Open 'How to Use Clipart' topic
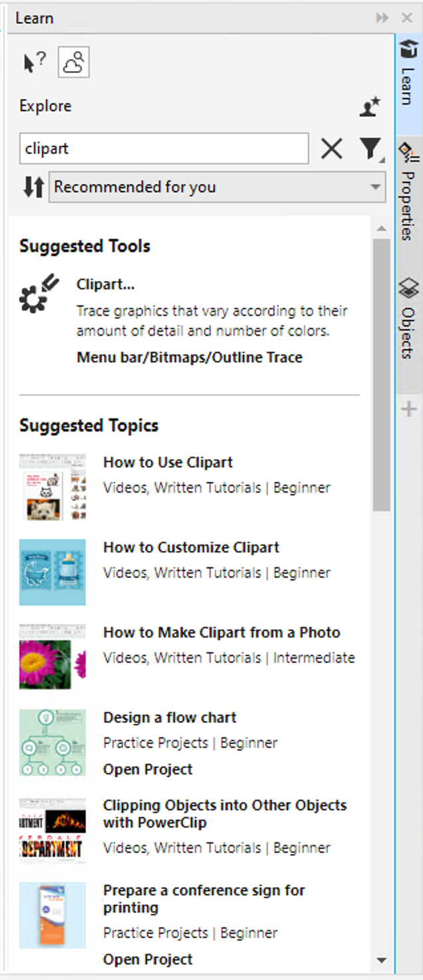423x980 pixels. tap(168, 463)
